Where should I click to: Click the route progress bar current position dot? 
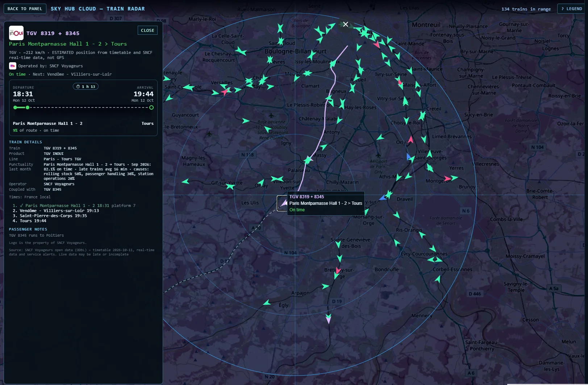(x=28, y=107)
